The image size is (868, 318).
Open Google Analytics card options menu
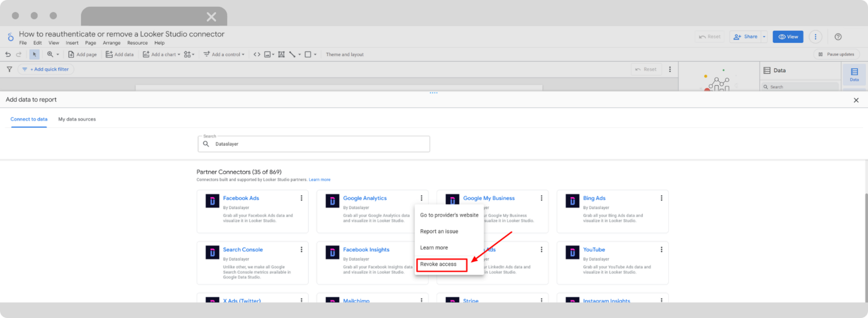422,198
